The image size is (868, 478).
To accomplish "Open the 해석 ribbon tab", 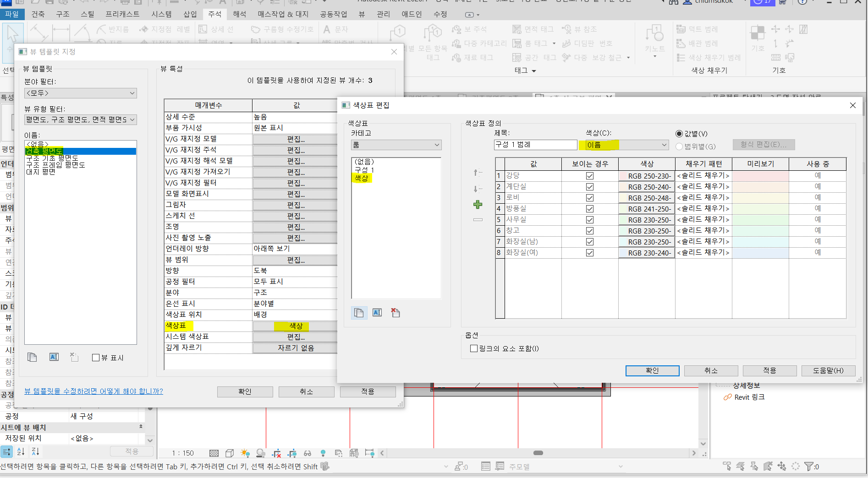I will click(x=239, y=14).
